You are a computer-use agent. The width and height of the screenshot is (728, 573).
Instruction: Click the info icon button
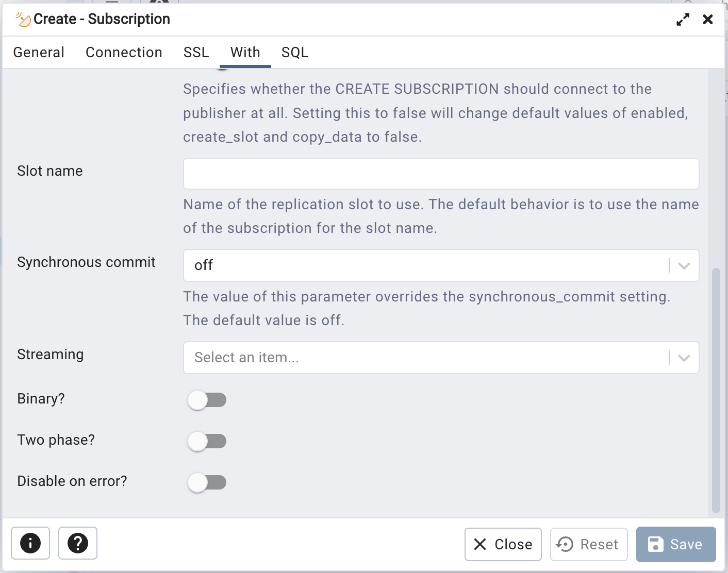(30, 543)
